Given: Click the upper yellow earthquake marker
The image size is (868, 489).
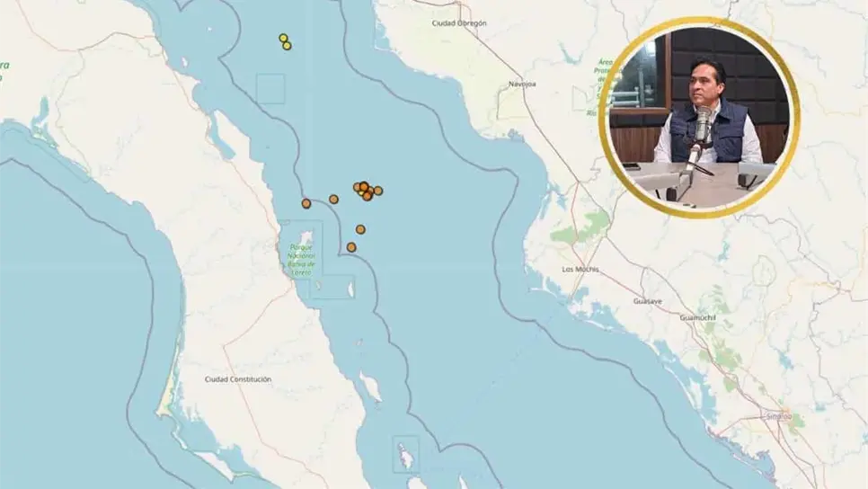Looking at the screenshot, I should (283, 38).
